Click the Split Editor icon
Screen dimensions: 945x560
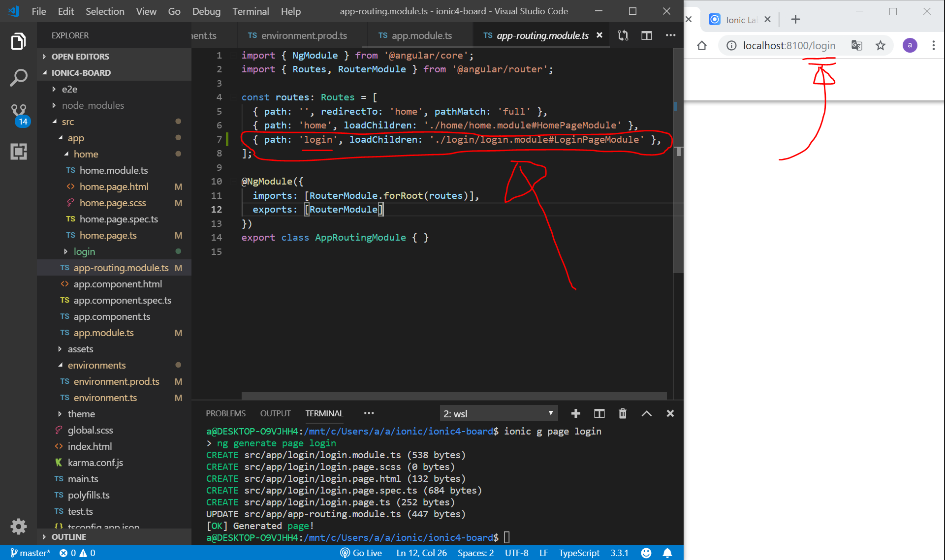647,35
